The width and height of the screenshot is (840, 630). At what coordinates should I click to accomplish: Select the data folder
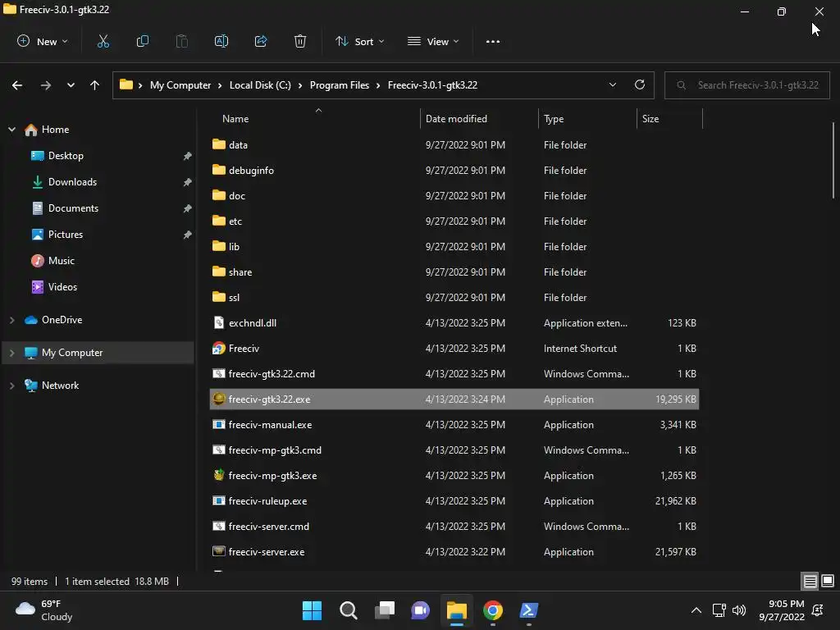pos(454,144)
